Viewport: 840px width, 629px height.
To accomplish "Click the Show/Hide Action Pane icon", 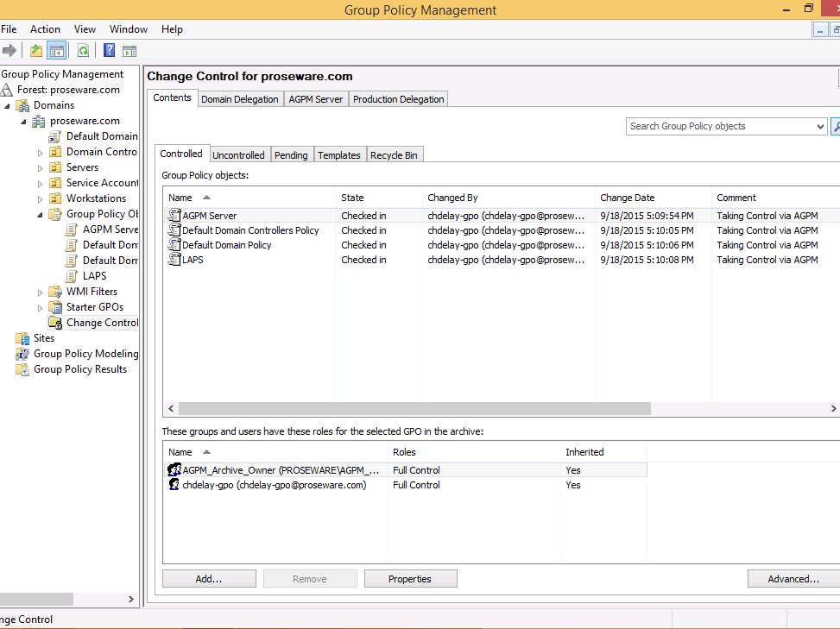I will coord(129,51).
